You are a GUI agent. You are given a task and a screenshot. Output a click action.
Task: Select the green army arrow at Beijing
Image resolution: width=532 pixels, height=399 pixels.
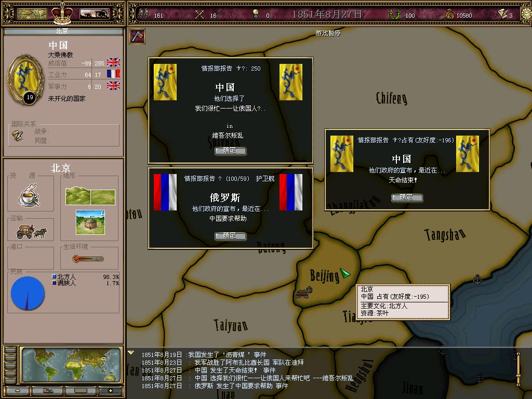345,273
